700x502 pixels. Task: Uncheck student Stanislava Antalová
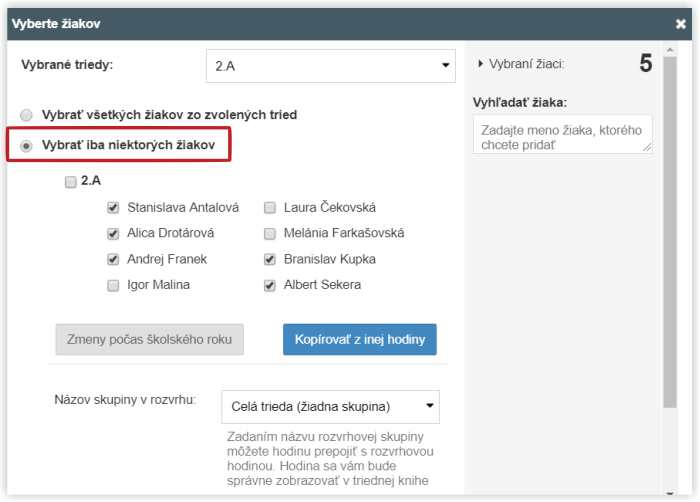point(114,208)
